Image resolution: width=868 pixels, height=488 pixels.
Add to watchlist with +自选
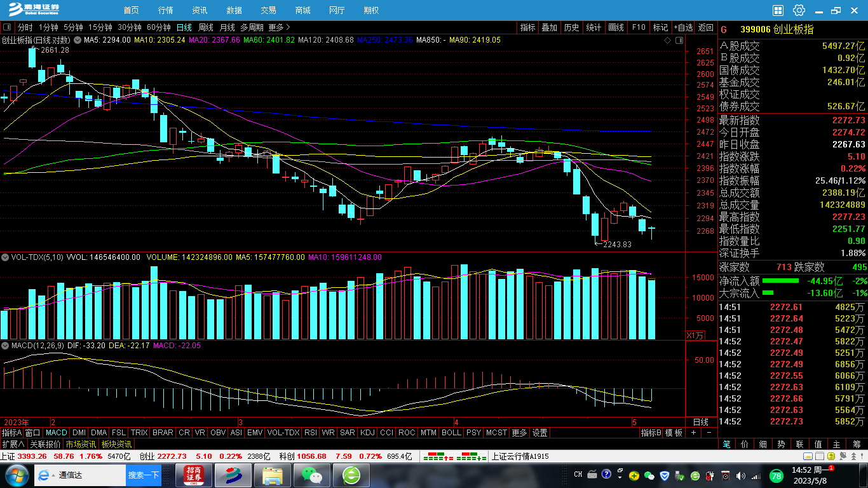(x=683, y=27)
